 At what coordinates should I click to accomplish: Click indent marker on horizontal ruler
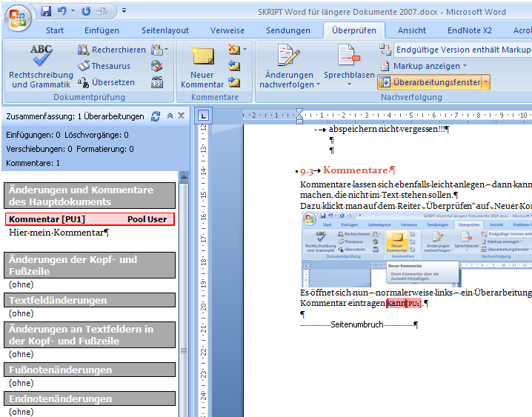click(x=299, y=116)
